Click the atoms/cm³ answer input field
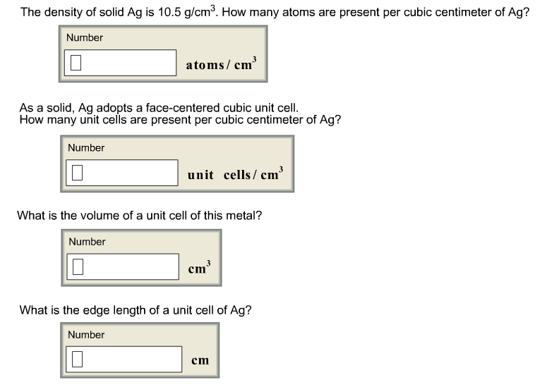The height and width of the screenshot is (392, 547). (120, 63)
